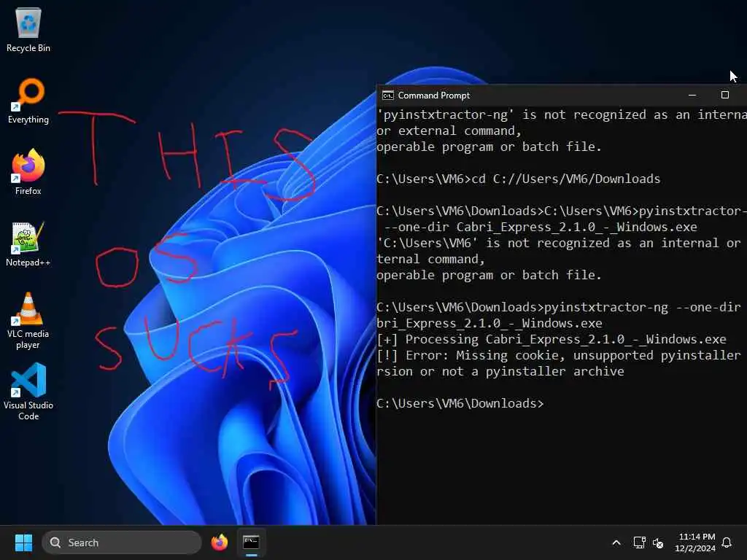
Task: Open the notifications bell icon
Action: [x=727, y=542]
